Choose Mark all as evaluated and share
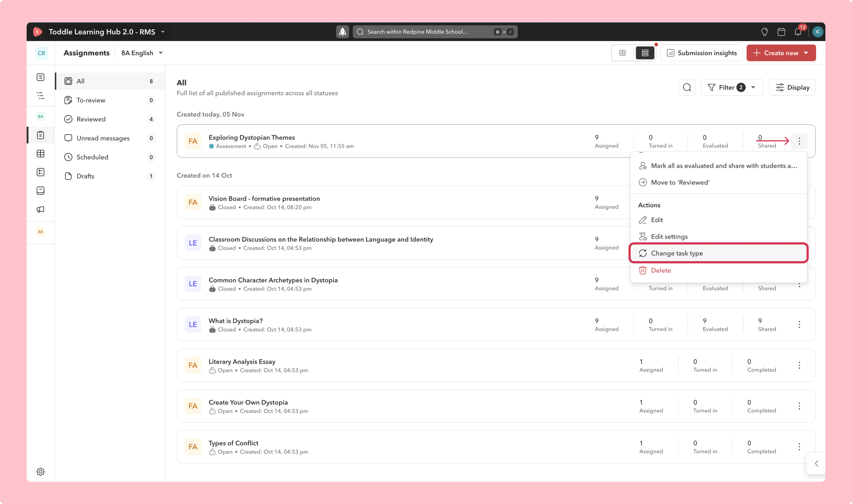This screenshot has width=852, height=504. (718, 166)
